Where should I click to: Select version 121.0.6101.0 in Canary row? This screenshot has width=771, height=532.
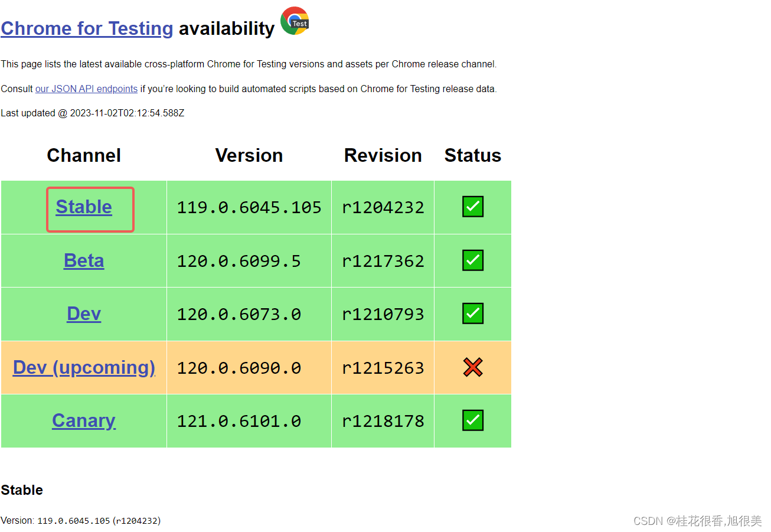coord(239,421)
